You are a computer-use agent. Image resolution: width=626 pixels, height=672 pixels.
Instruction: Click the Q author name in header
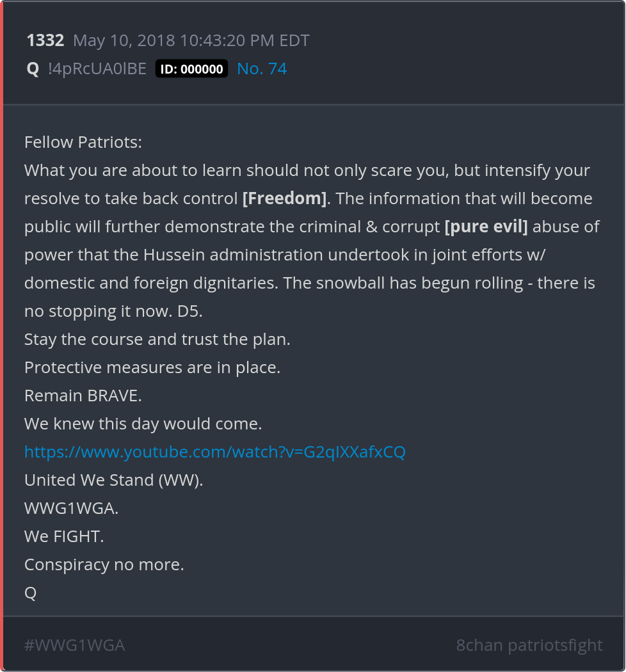[x=33, y=69]
